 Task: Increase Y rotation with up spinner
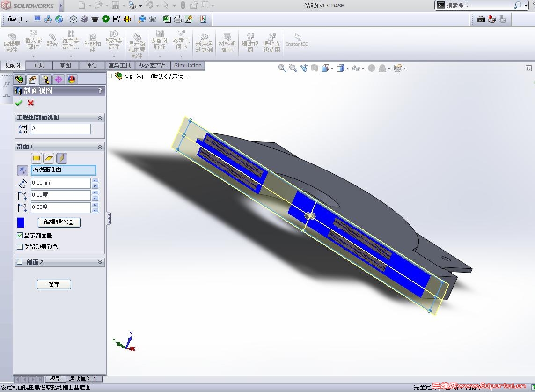[x=95, y=205]
